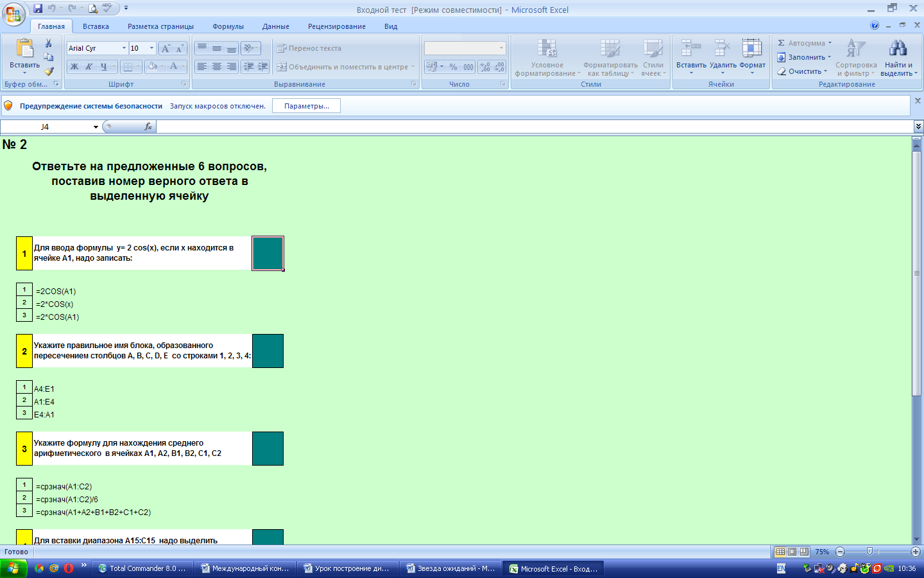This screenshot has width=924, height=578.
Task: Click the Cut scissors icon
Action: 48,43
